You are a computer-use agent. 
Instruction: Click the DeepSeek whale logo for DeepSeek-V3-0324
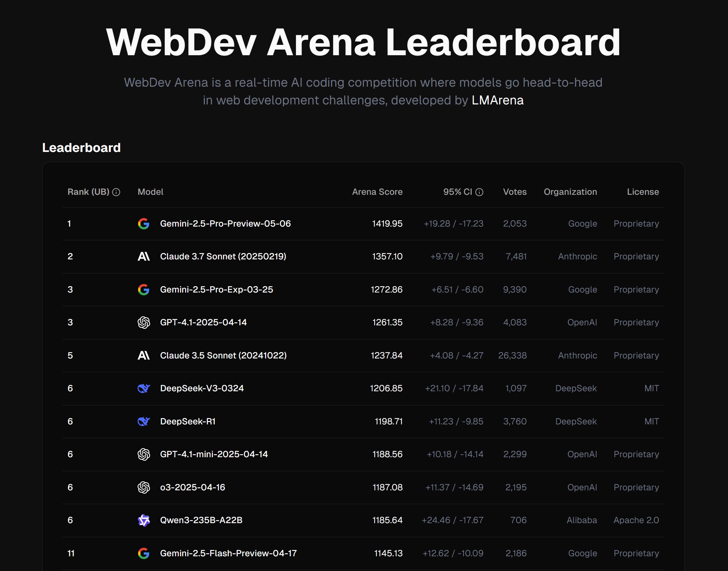(144, 388)
